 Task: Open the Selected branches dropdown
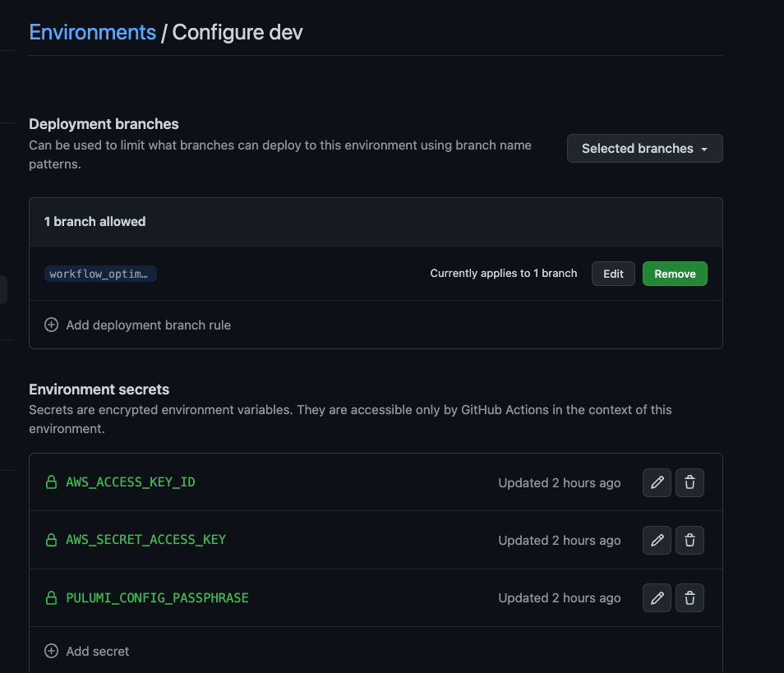click(x=644, y=148)
